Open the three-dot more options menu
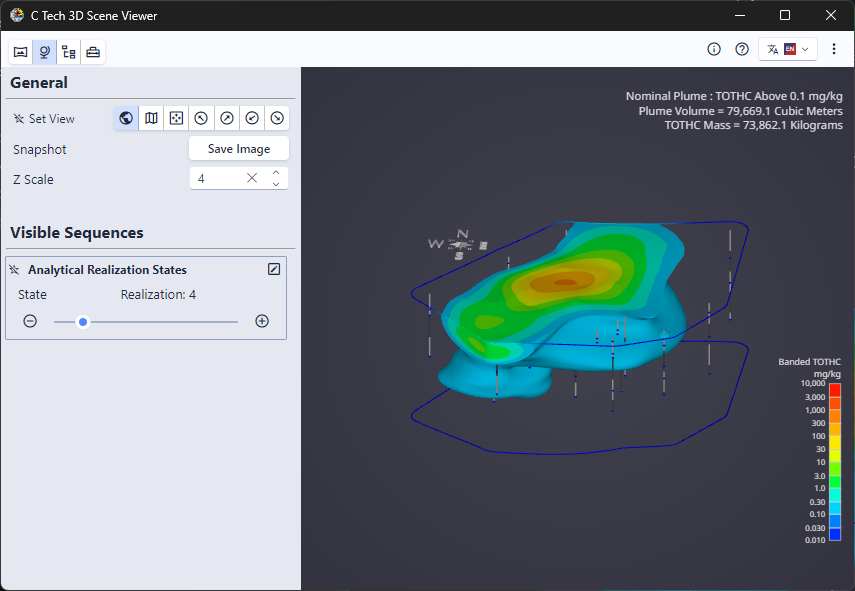Screen dimensions: 855x591 [834, 49]
